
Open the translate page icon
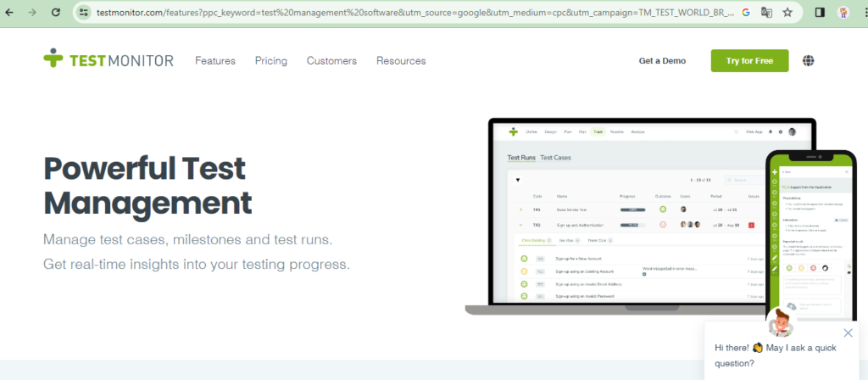(766, 12)
